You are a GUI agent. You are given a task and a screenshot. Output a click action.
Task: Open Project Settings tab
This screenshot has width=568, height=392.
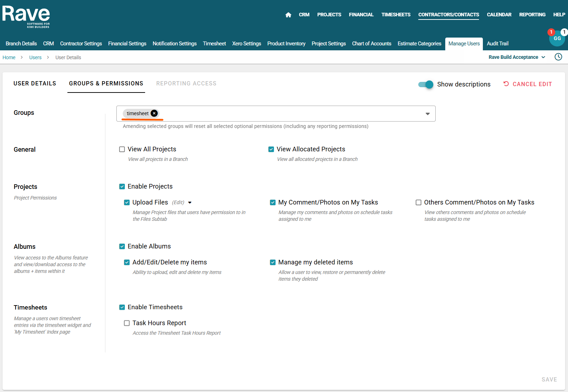(x=329, y=44)
